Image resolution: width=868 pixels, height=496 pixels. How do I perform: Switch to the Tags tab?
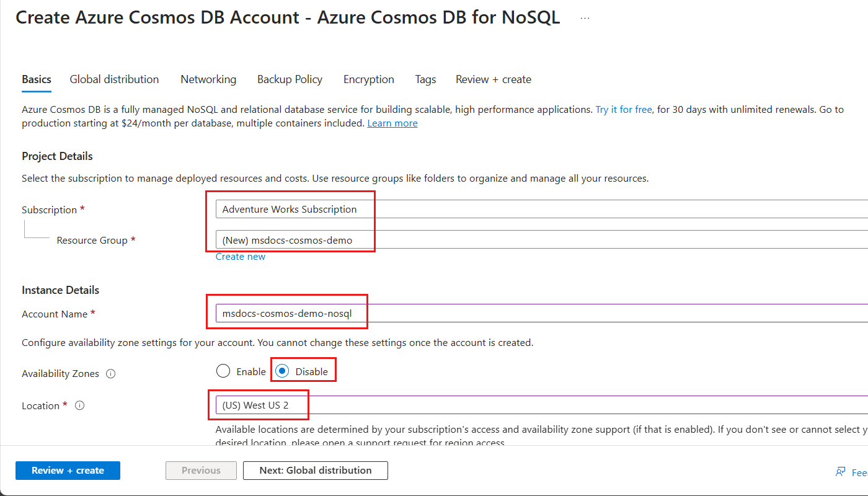[x=425, y=79]
